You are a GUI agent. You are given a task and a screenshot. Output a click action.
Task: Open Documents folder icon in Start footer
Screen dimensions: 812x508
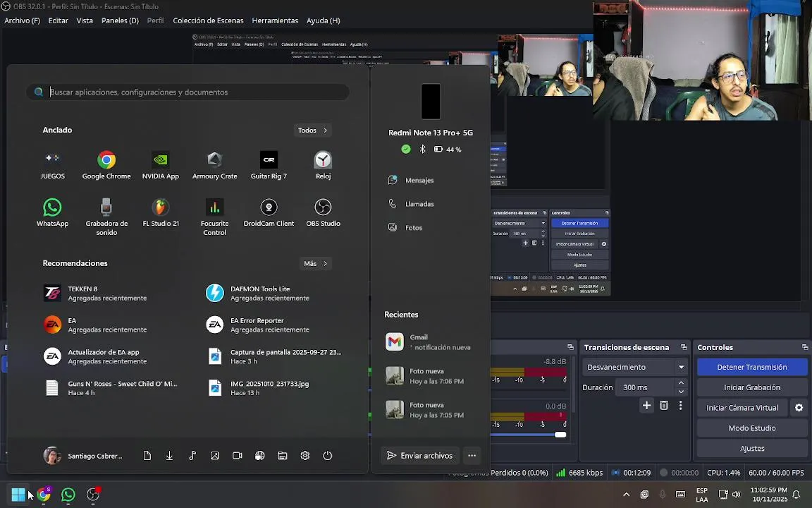tap(147, 456)
